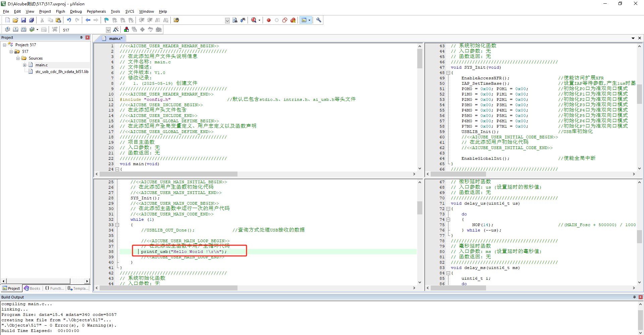
Task: Expand the main.c tree node
Action: [24, 65]
